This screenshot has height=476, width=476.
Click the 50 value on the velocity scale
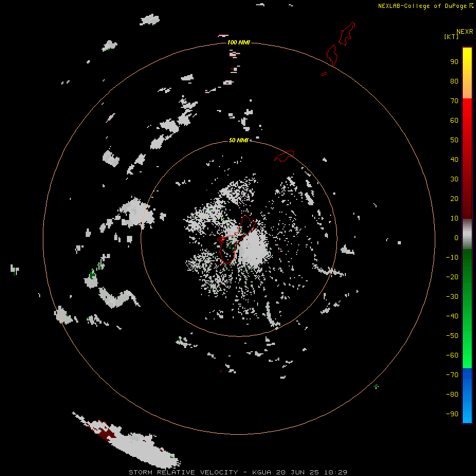coord(454,140)
